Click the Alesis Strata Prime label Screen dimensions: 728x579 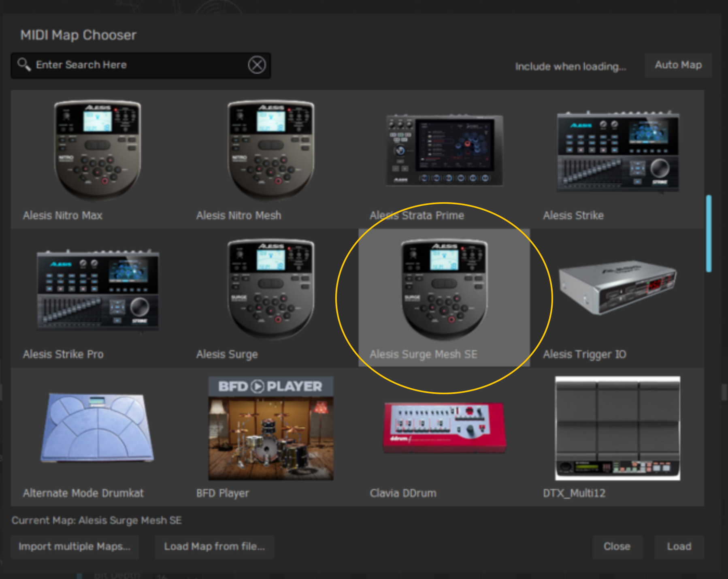click(x=417, y=216)
